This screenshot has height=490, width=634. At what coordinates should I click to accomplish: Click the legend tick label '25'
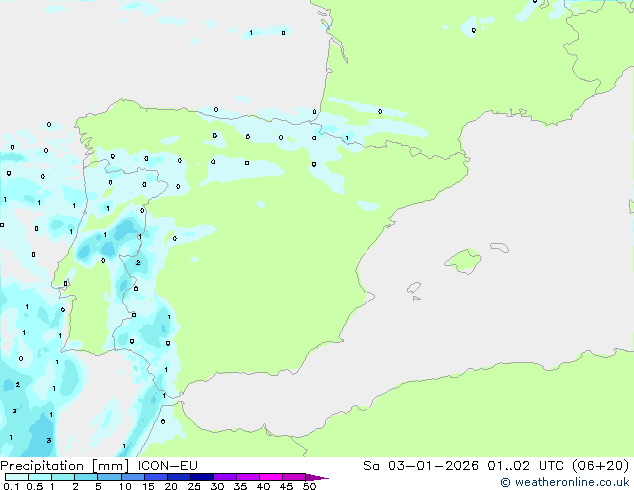(x=194, y=486)
